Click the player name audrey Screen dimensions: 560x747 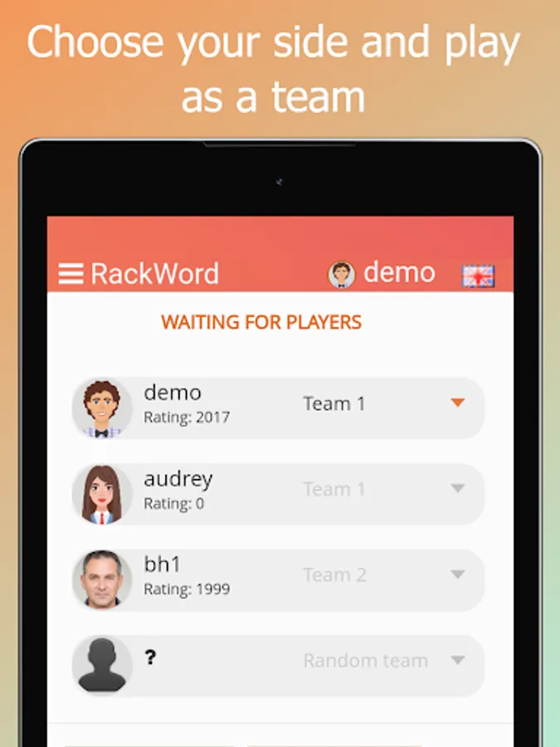coord(178,479)
